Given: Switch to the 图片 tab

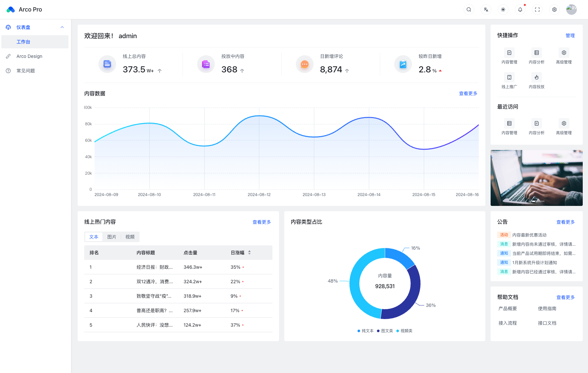Looking at the screenshot, I should (x=112, y=237).
